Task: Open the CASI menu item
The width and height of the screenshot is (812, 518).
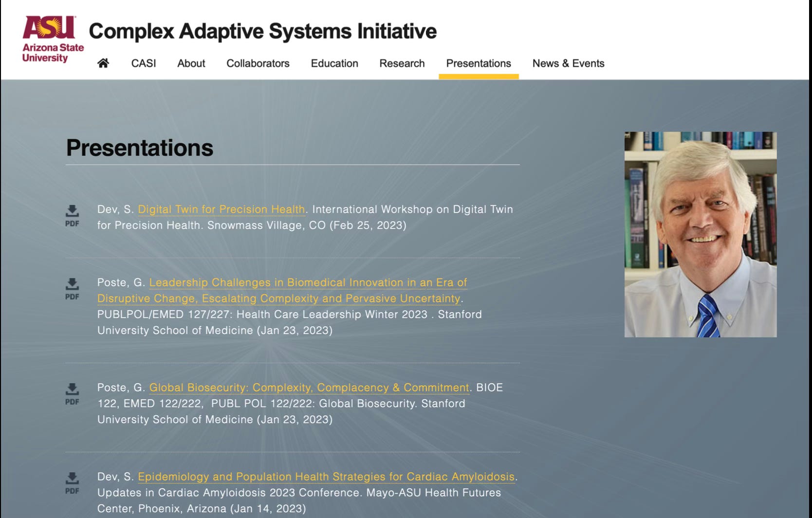Action: 144,63
